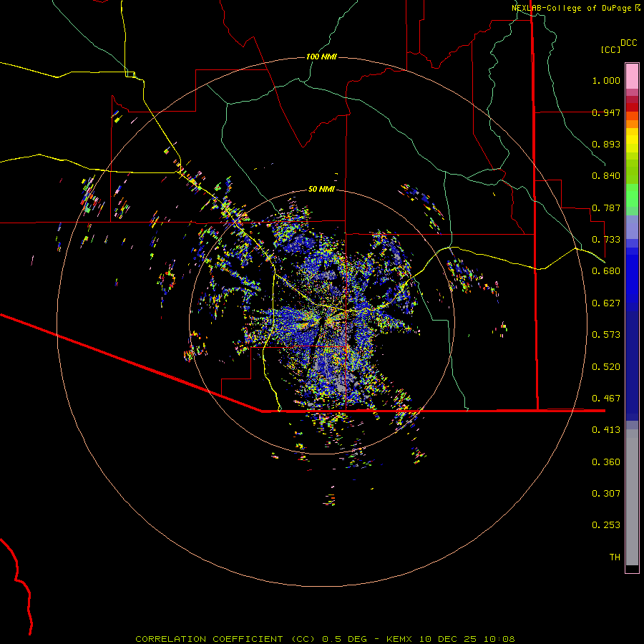Click the CORRELATION COEFFICIENT (CC) caption text
The width and height of the screenshot is (644, 644).
pyautogui.click(x=225, y=639)
